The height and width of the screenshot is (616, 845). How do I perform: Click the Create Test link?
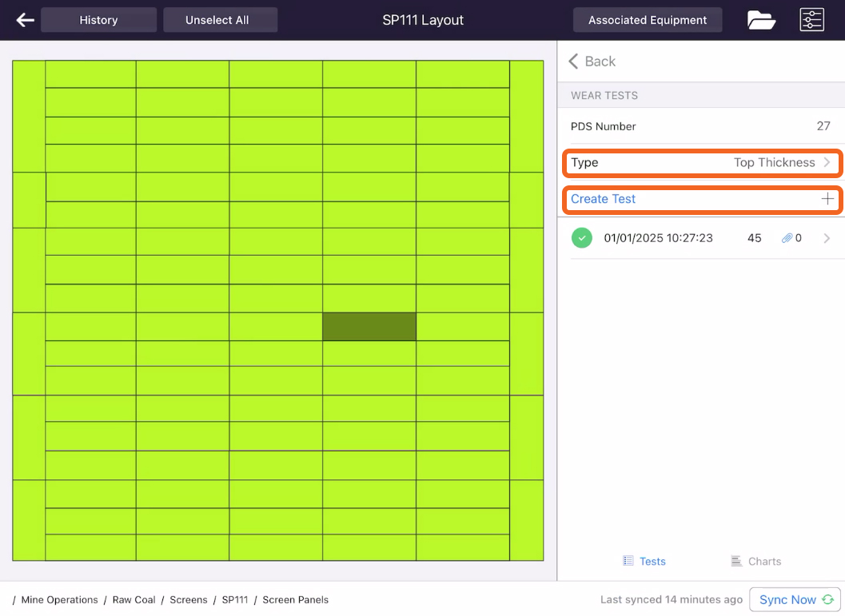(603, 199)
